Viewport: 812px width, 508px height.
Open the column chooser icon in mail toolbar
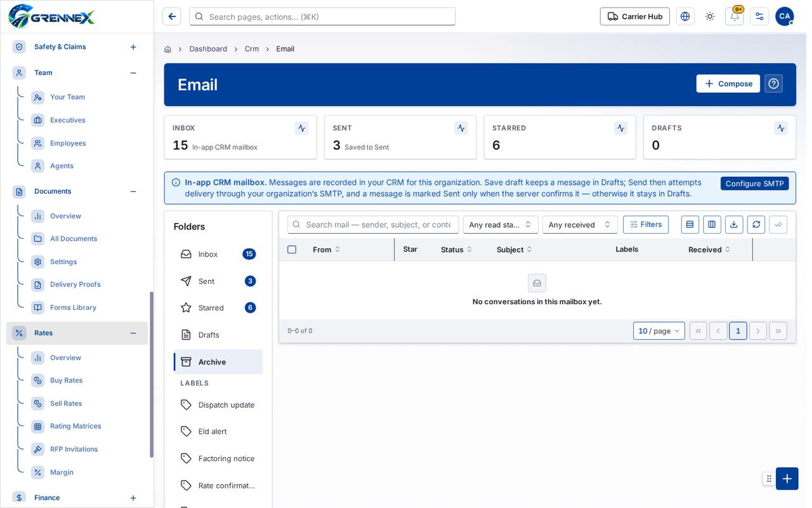(x=712, y=225)
